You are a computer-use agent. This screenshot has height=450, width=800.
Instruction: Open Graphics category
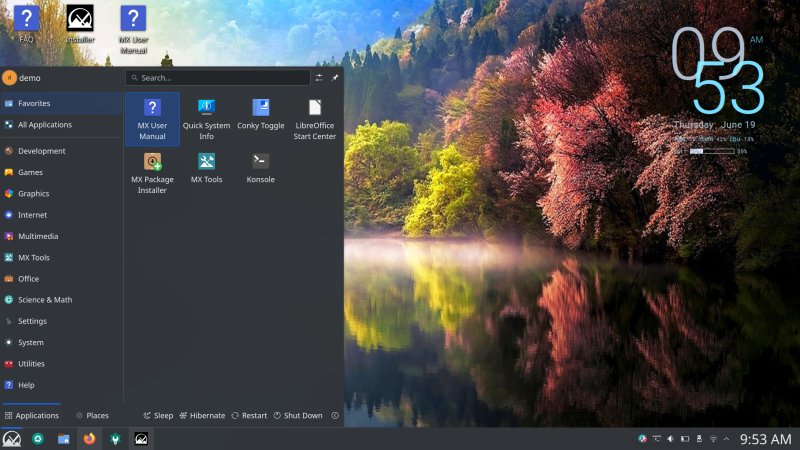(61, 193)
